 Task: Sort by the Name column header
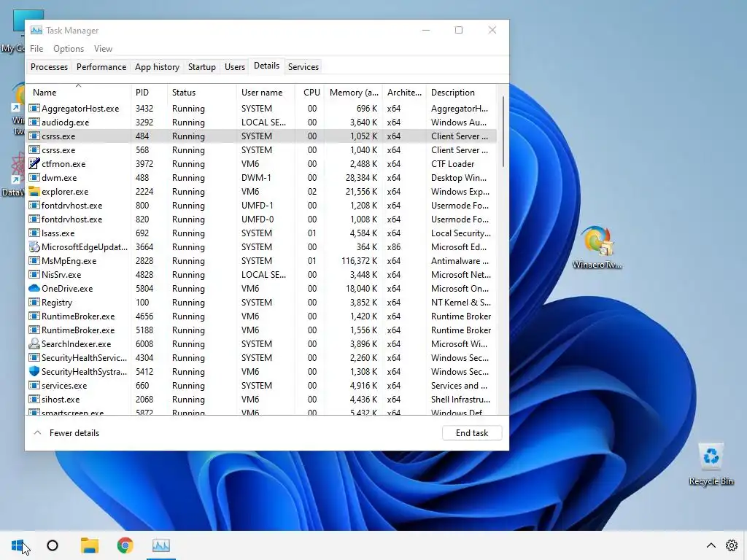79,93
